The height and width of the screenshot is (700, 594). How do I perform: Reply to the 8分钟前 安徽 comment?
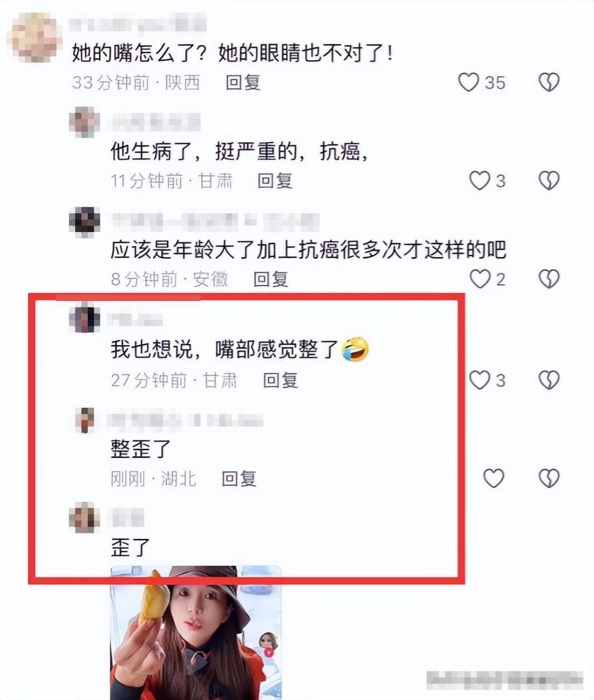tap(271, 279)
